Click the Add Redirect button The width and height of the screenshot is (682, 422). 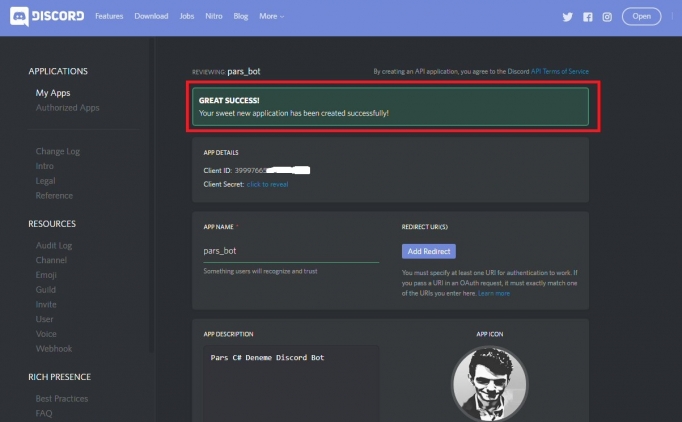click(428, 251)
